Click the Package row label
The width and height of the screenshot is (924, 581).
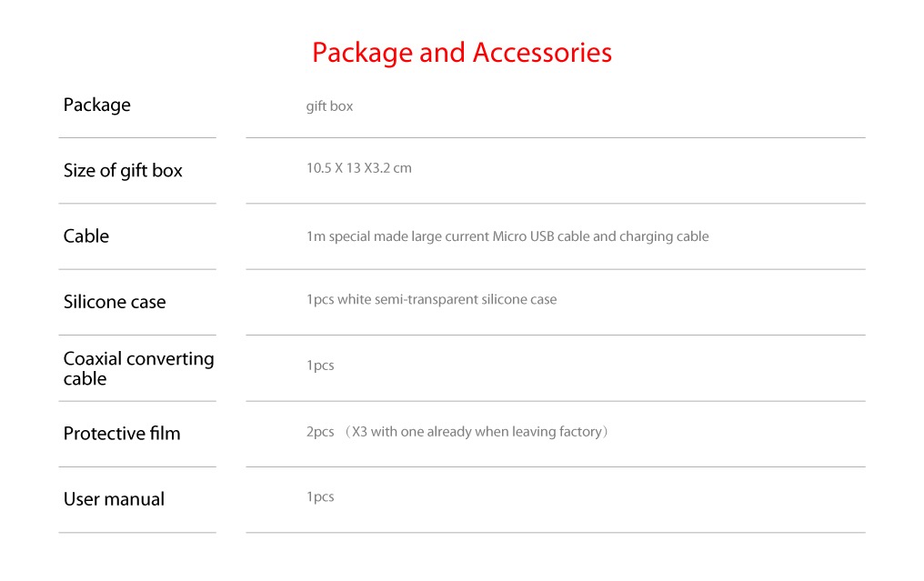[x=96, y=105]
